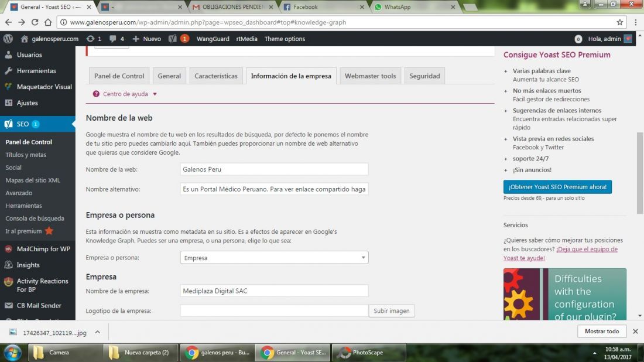The width and height of the screenshot is (644, 362).
Task: Open MailChimp for WP menu
Action: click(x=38, y=248)
